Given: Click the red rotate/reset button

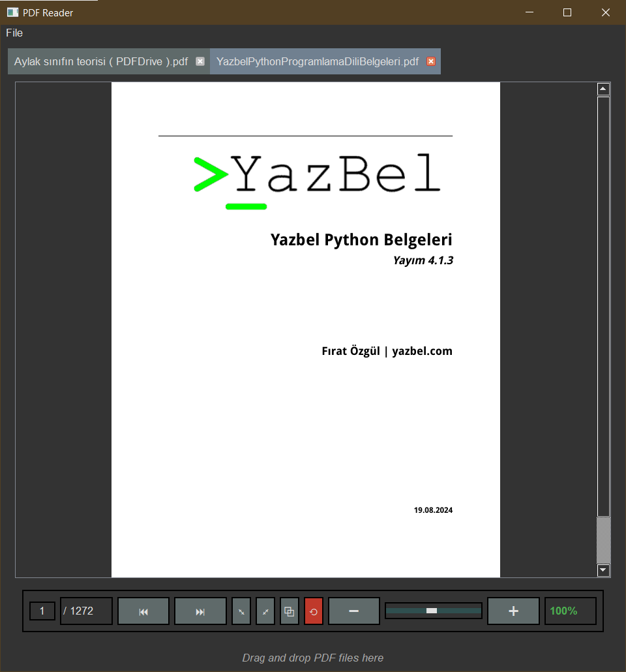Looking at the screenshot, I should tap(313, 611).
